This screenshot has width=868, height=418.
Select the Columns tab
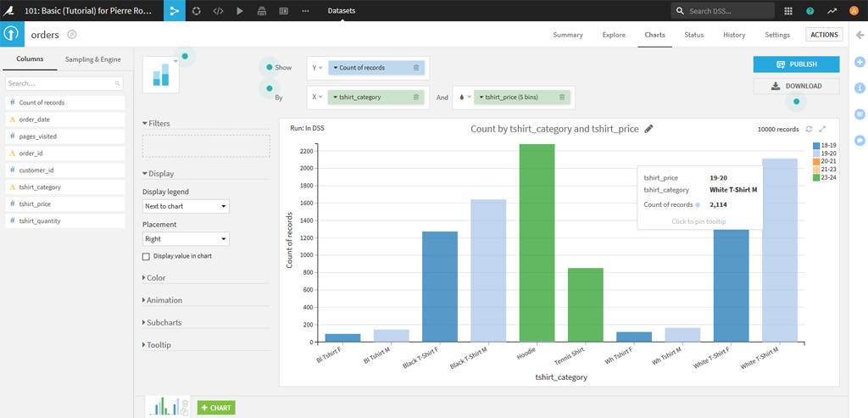click(x=30, y=59)
